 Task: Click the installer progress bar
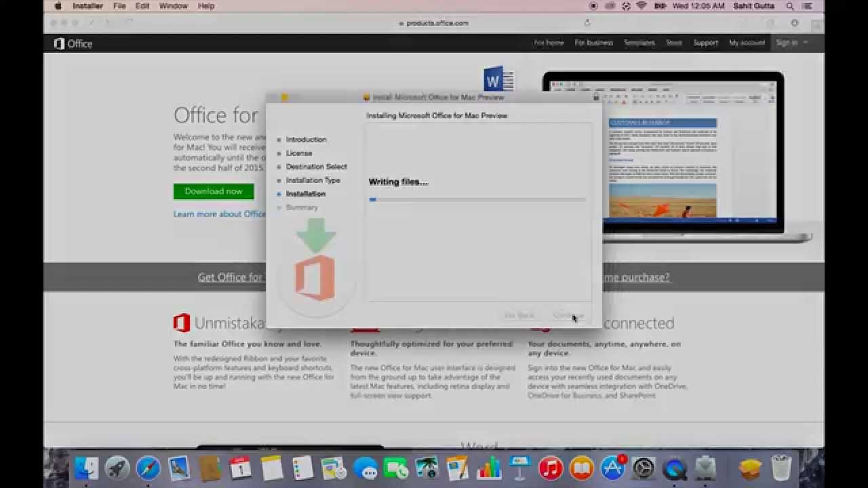pyautogui.click(x=477, y=199)
